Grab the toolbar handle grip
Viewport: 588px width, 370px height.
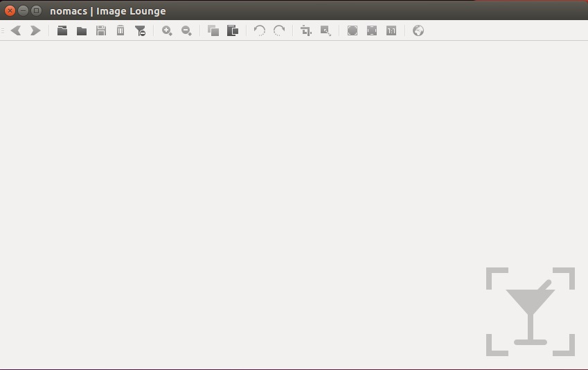click(x=3, y=30)
